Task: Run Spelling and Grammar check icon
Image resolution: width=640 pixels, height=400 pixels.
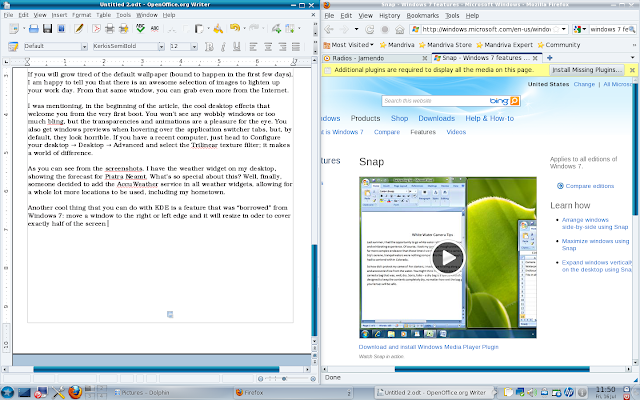Action: (x=140, y=28)
